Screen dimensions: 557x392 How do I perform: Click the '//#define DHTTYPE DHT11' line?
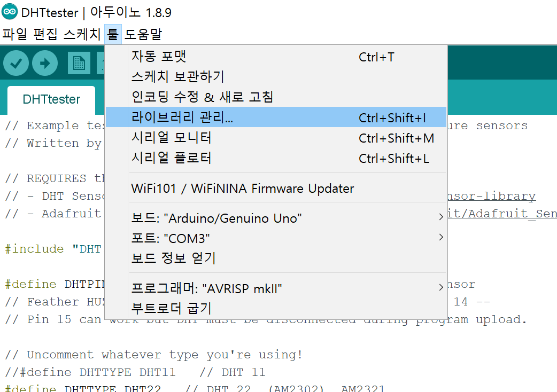pos(135,372)
